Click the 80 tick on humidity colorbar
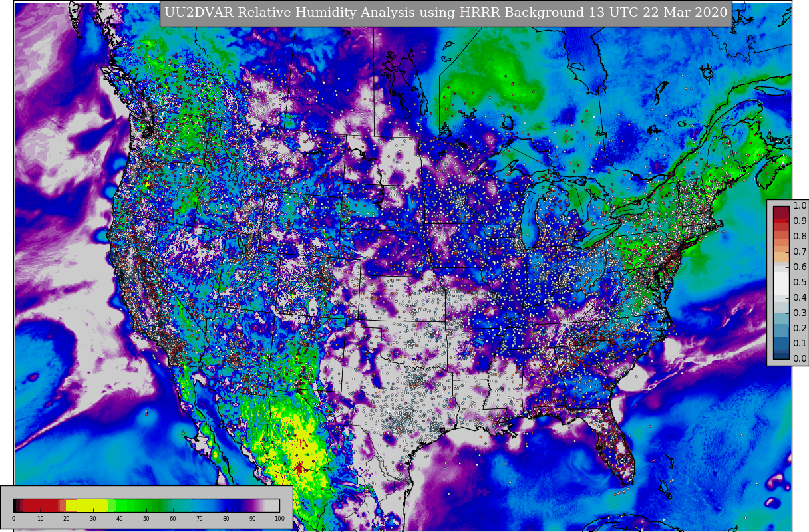 coord(226,519)
